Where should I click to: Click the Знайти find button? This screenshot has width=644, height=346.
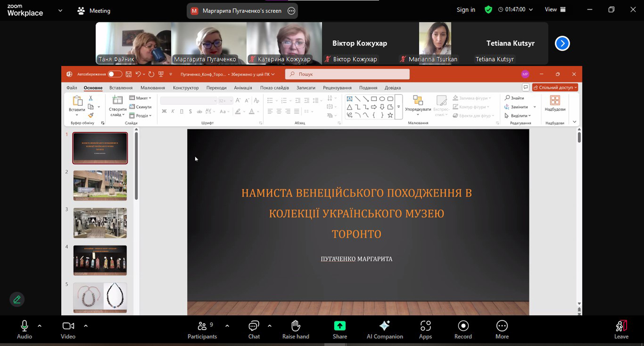(514, 98)
